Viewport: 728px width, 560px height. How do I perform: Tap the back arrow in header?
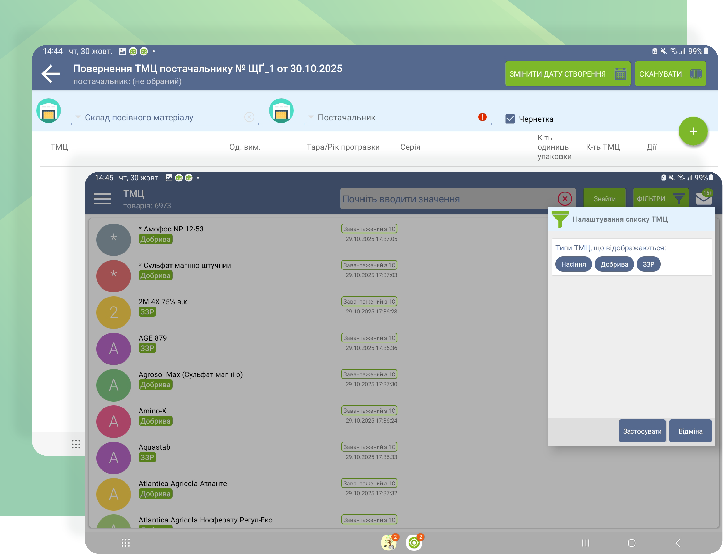click(51, 74)
